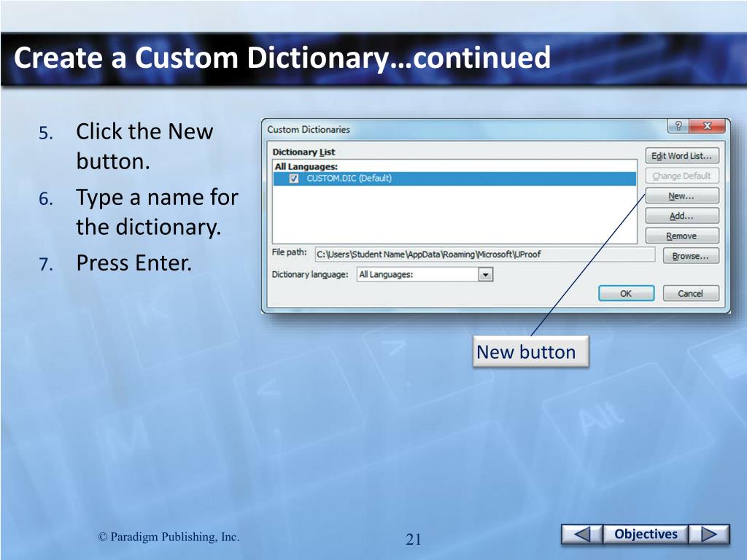Click the Remove dictionary button

click(x=682, y=236)
